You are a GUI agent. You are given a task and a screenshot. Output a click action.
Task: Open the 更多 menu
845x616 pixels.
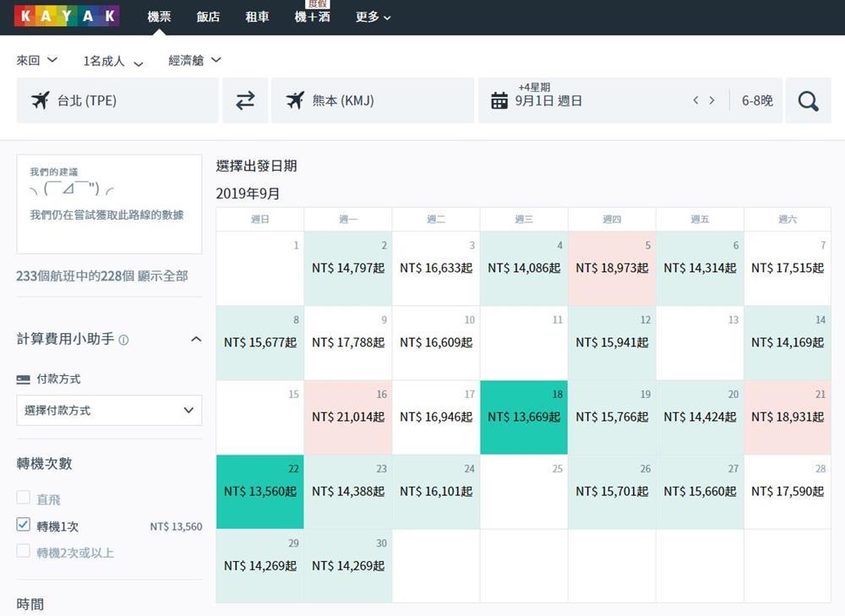373,17
